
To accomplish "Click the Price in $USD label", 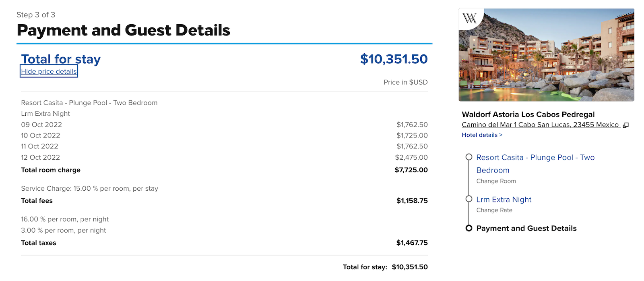I will point(405,82).
